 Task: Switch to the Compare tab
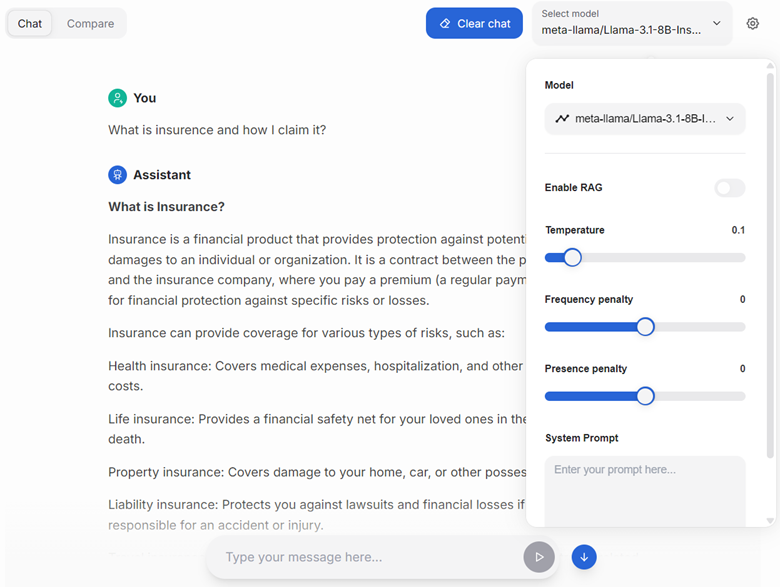point(91,23)
